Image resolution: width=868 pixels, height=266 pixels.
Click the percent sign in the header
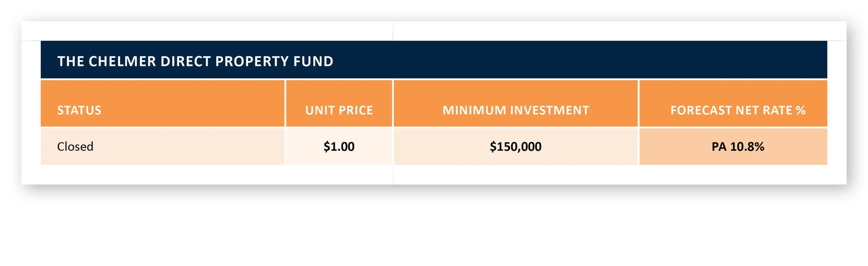[800, 110]
